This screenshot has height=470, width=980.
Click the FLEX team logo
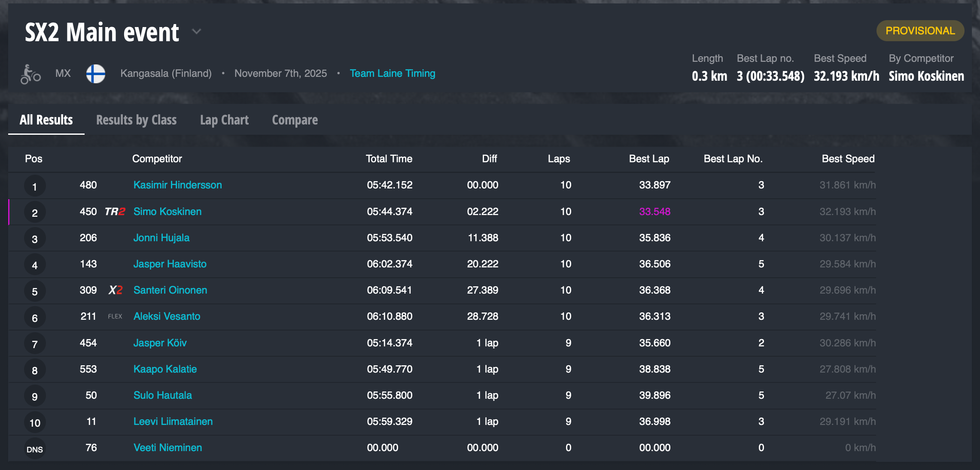115,316
